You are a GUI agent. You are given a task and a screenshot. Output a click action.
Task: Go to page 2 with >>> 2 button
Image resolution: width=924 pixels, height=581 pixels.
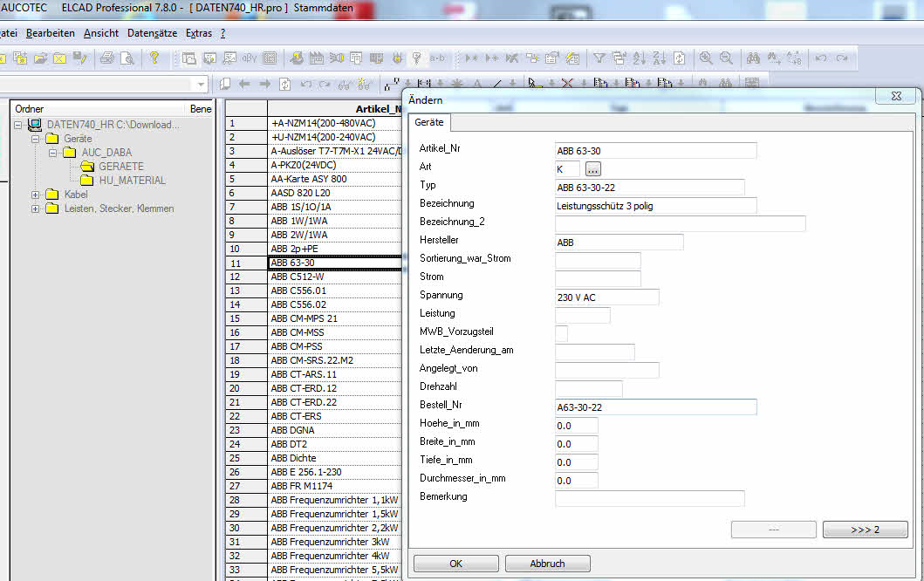point(865,530)
